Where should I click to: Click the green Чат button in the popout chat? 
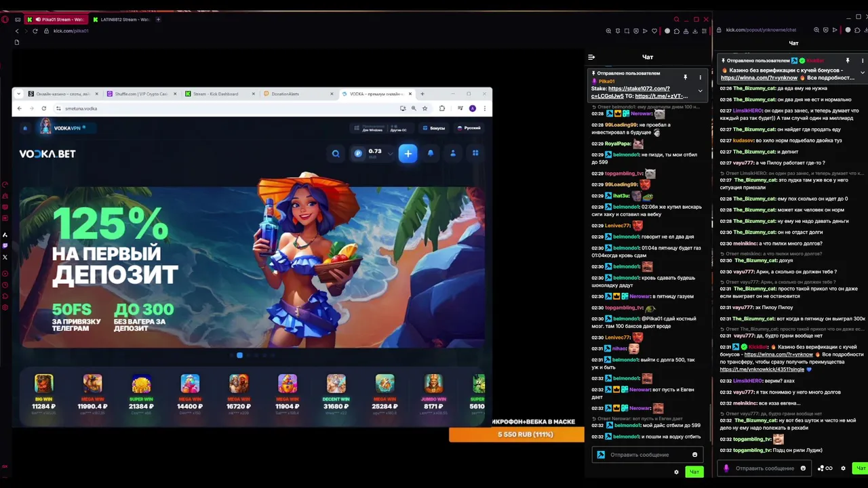pos(860,468)
